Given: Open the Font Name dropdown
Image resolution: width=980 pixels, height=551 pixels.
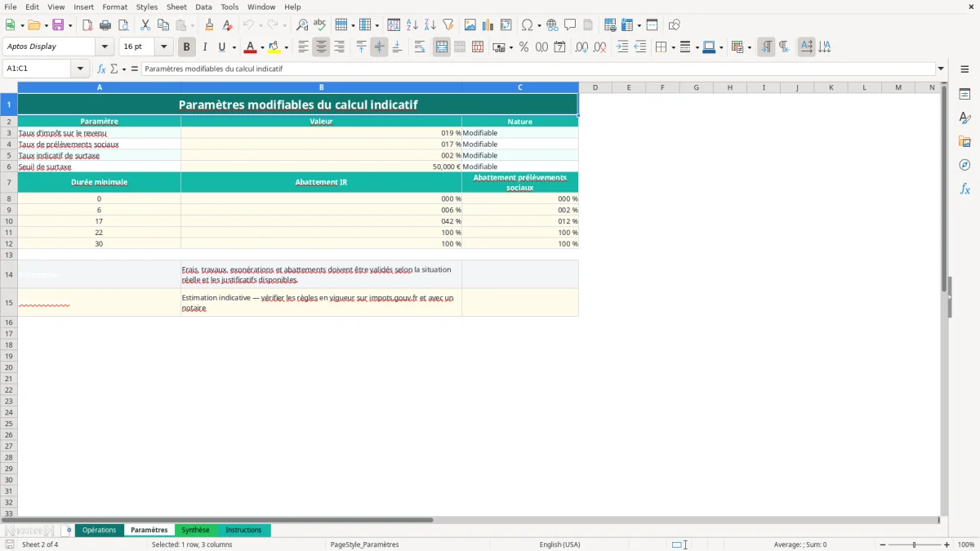Looking at the screenshot, I should click(105, 47).
